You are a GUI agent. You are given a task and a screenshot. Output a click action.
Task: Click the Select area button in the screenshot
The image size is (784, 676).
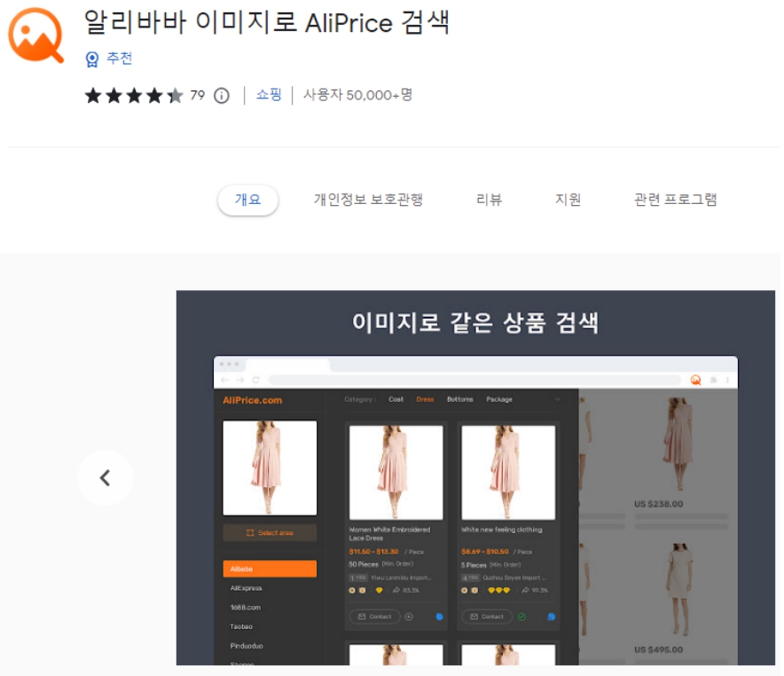(270, 532)
